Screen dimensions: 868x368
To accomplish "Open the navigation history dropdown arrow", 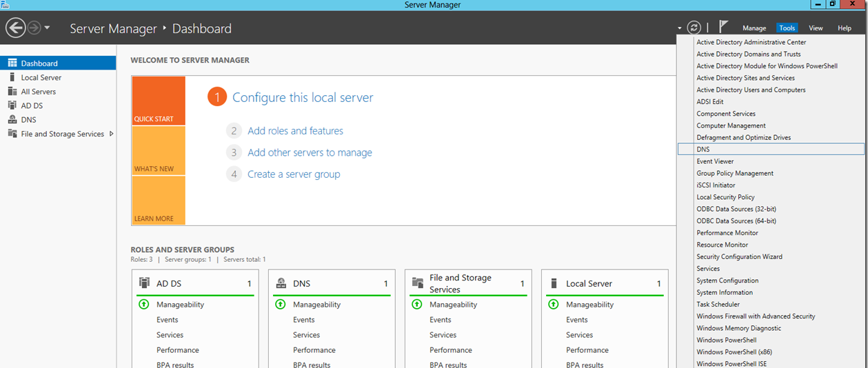I will [47, 28].
